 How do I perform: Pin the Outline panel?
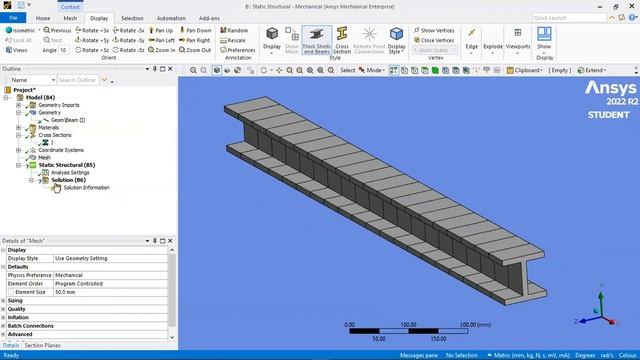coord(155,69)
